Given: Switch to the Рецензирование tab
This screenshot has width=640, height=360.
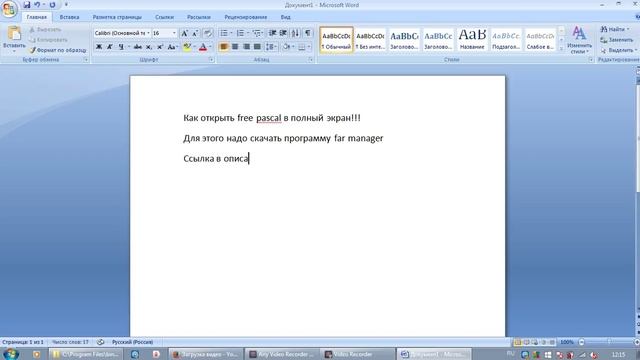Looking at the screenshot, I should point(246,17).
